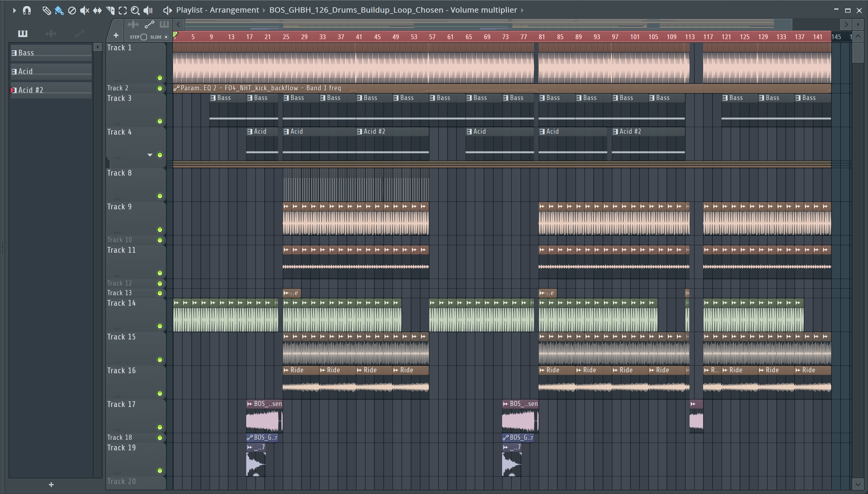
Task: Click the audio clip focus icon
Action: 133,24
